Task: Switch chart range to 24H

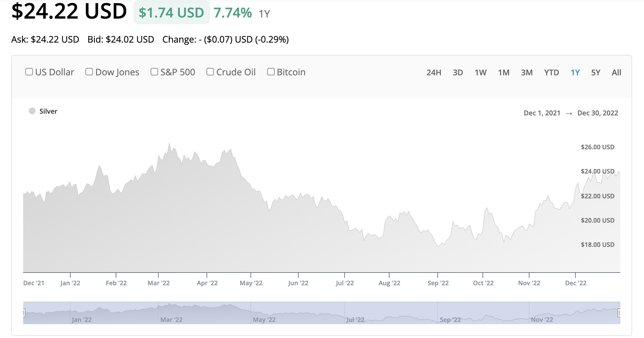Action: point(434,73)
